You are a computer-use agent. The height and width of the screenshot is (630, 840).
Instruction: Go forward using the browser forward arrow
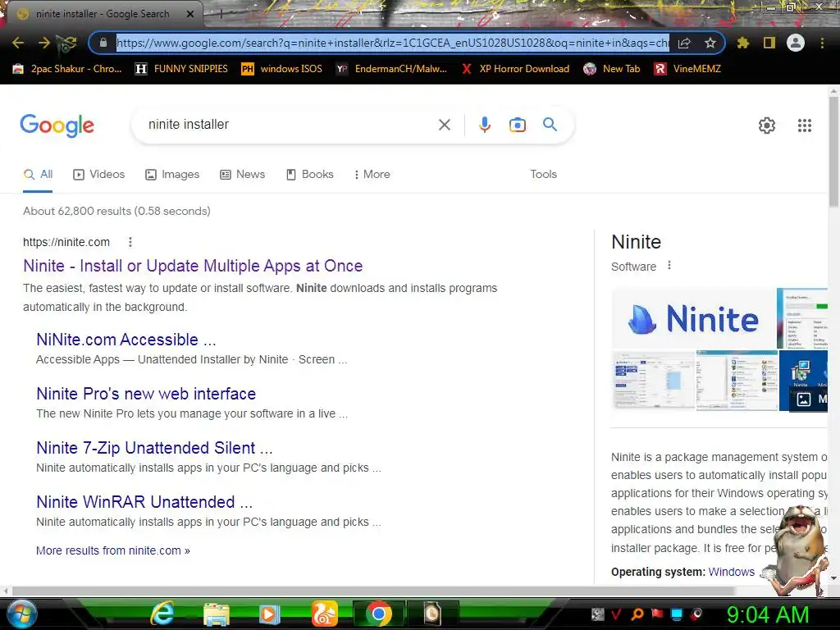44,43
